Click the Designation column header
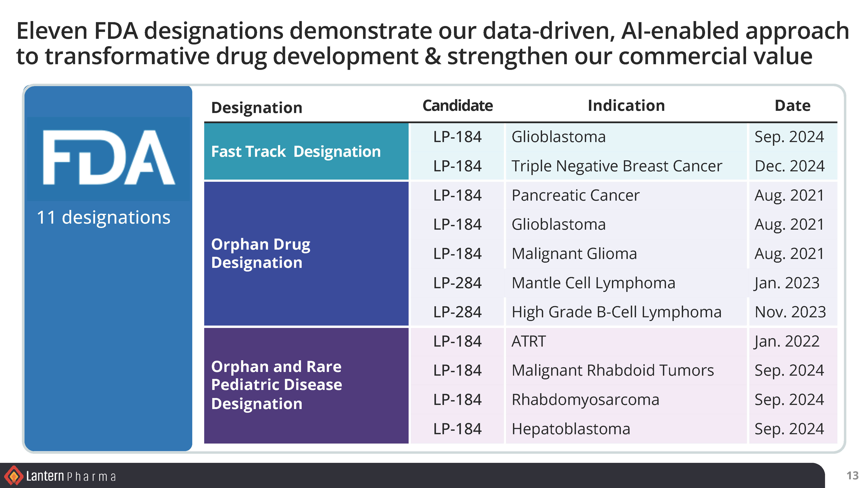Image resolution: width=868 pixels, height=488 pixels. (256, 108)
